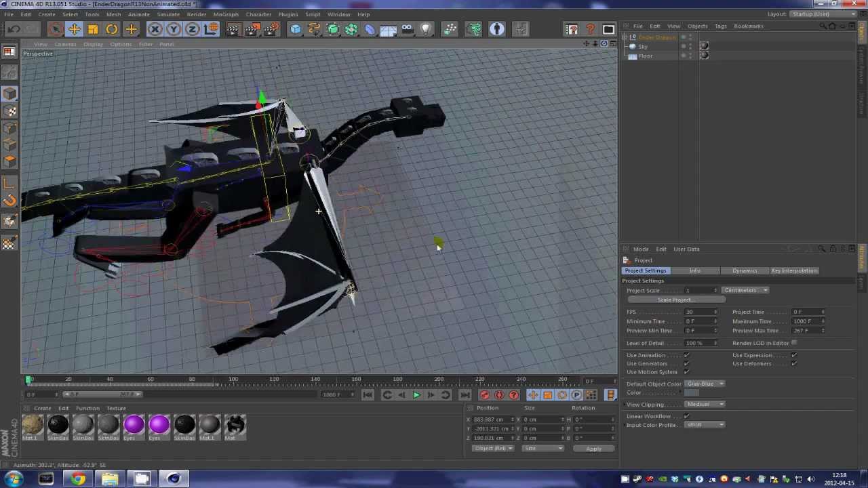The width and height of the screenshot is (868, 488).
Task: Open Edit Render Settings icon
Action: pos(271,29)
